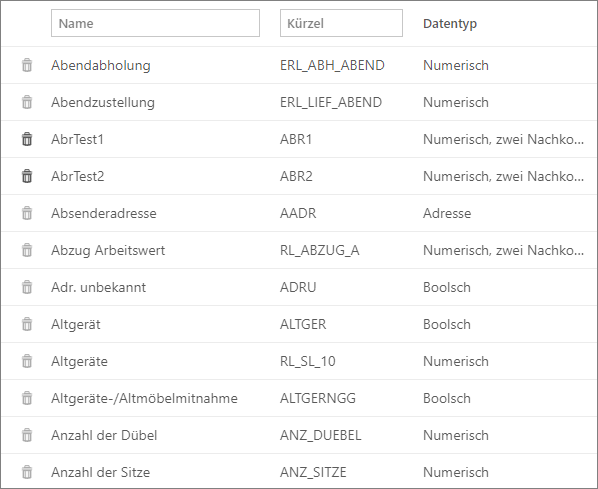The height and width of the screenshot is (489, 598).
Task: Click trash icon next to Abzug Arbeitswert
Action: pos(27,250)
